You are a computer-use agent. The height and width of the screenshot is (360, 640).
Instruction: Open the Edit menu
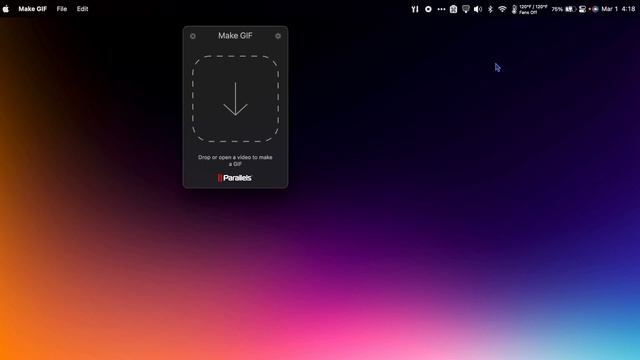coord(82,9)
